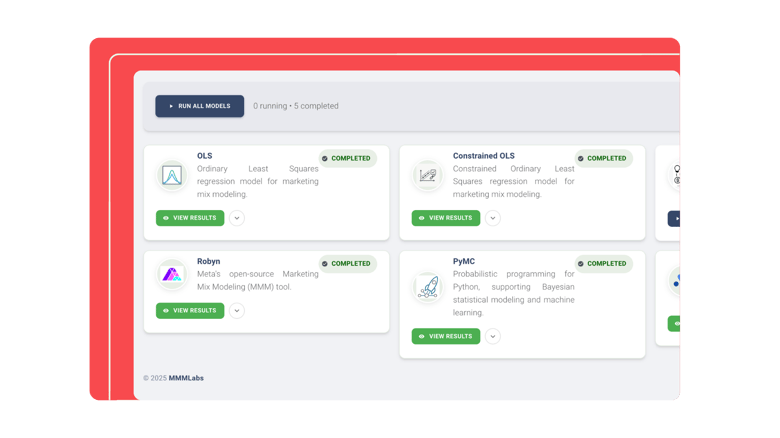Viewport: 780px width, 438px height.
Task: Open Robyn model results
Action: click(x=190, y=311)
